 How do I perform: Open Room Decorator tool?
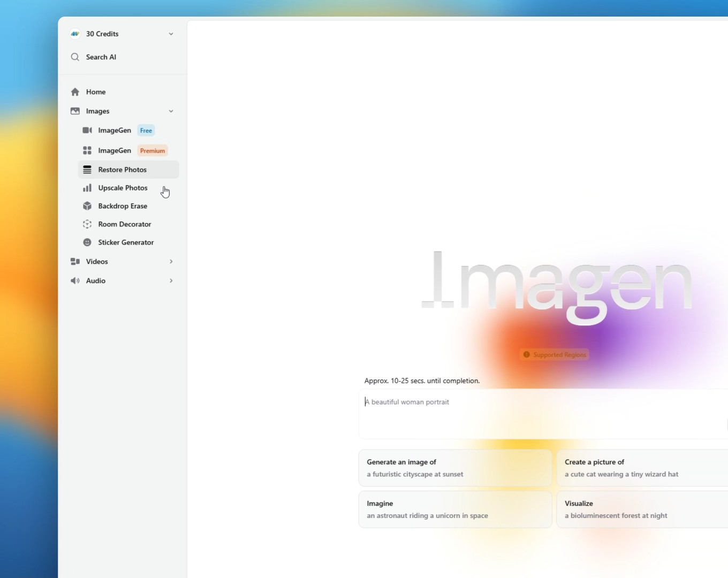coord(128,224)
